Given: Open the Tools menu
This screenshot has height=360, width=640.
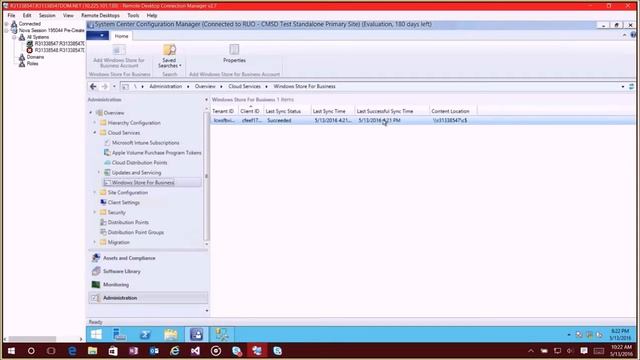Looking at the screenshot, I should (x=133, y=16).
